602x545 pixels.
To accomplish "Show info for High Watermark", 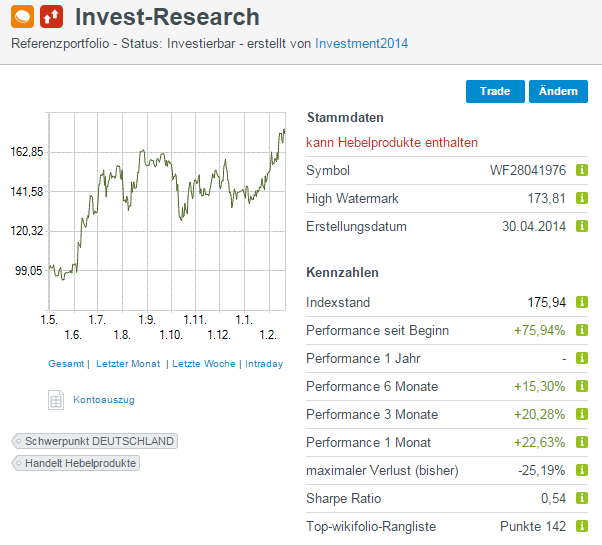I will (x=582, y=199).
